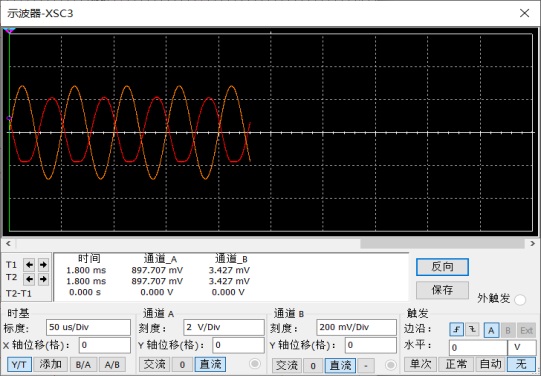Click the horizontal waveform scrollbar thumb
Viewport: 541px width, 376px height.
pos(442,244)
